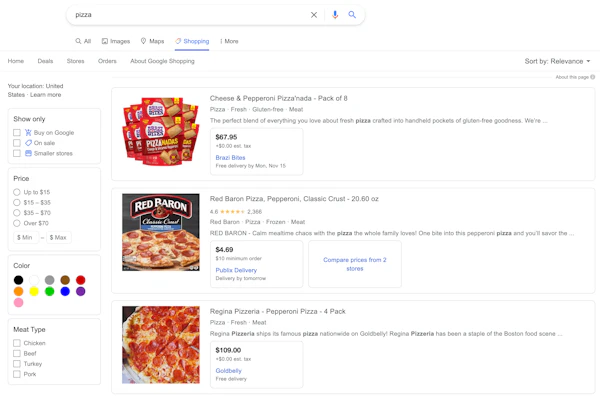Click Learn more about your location
This screenshot has height=397, width=600.
(x=46, y=95)
